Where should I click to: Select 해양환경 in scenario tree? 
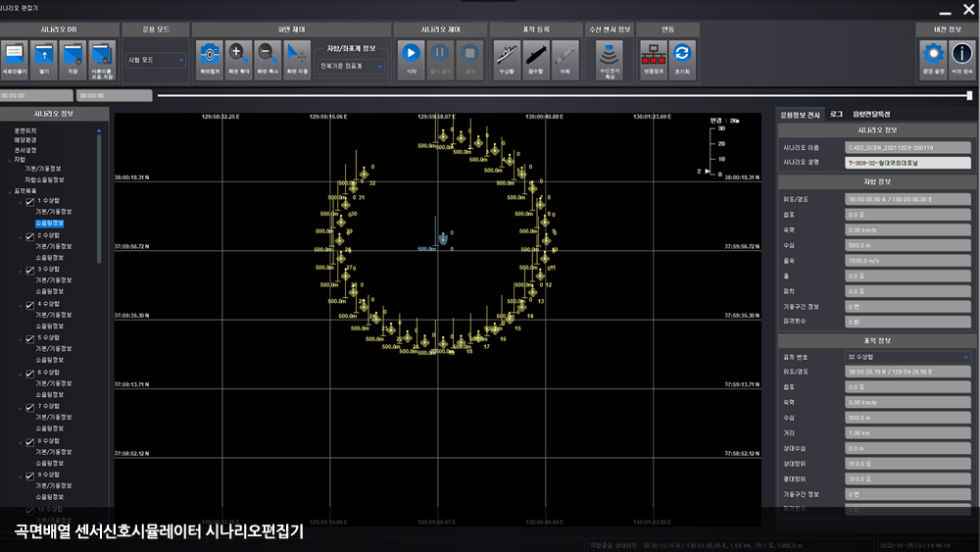[x=25, y=140]
